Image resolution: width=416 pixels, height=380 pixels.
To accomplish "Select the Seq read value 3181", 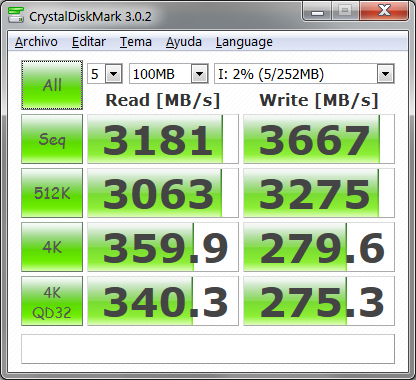I will pyautogui.click(x=163, y=139).
